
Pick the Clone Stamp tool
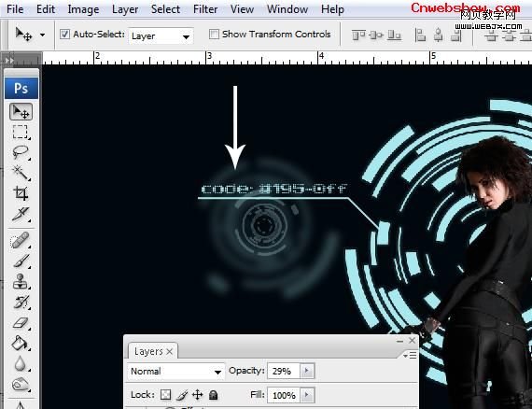click(21, 281)
